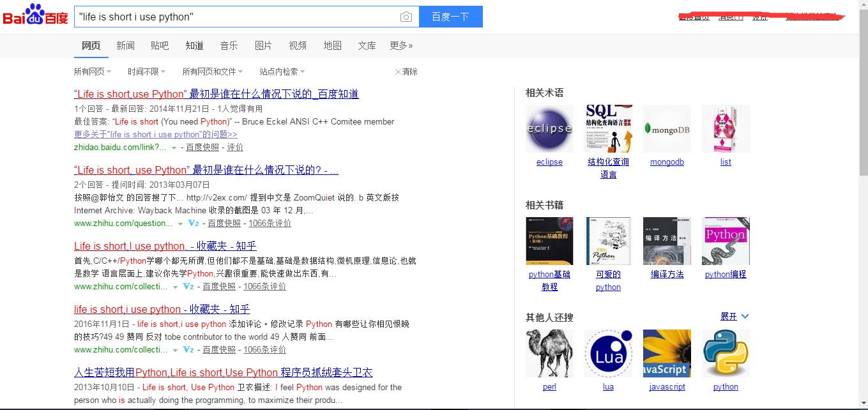Click the 编译方法 text link
Viewport: 868px width, 410px height.
point(667,274)
